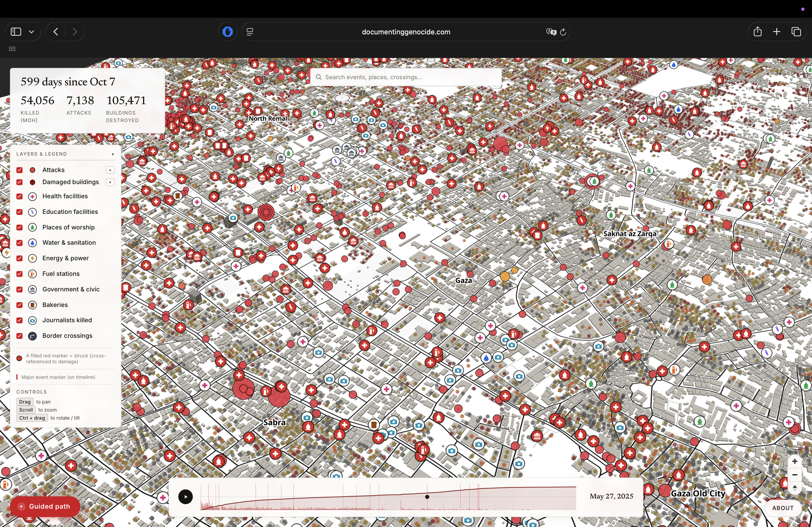Open the page reader menu icon
812x527 pixels.
(250, 32)
